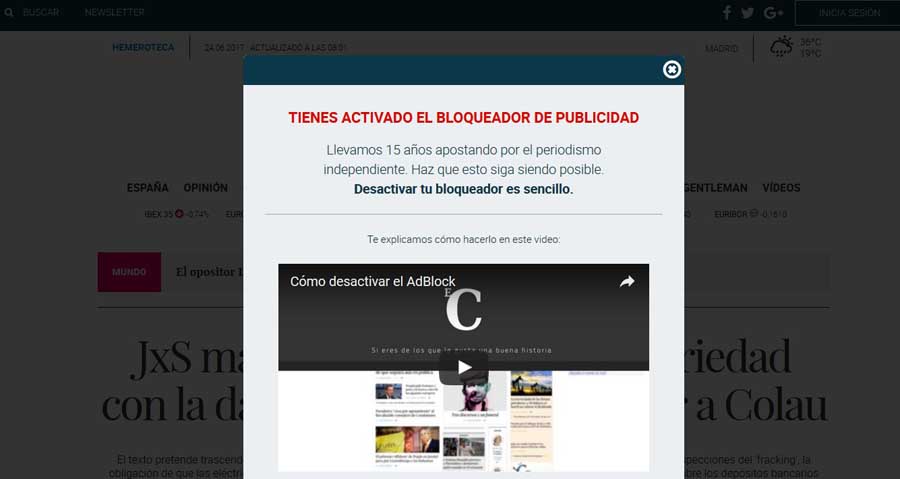Select MADRID location text
The width and height of the screenshot is (900, 479).
tap(721, 49)
